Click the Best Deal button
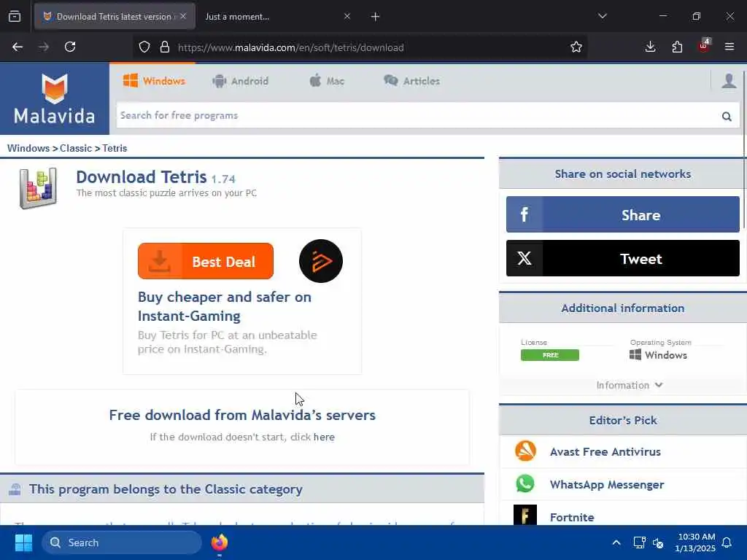The height and width of the screenshot is (560, 747). coord(205,261)
